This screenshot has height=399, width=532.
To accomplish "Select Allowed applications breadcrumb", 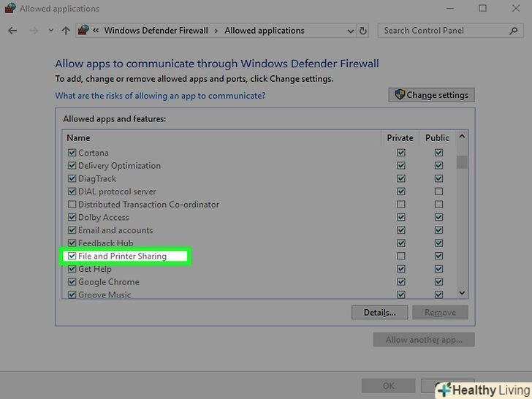I will pos(265,31).
